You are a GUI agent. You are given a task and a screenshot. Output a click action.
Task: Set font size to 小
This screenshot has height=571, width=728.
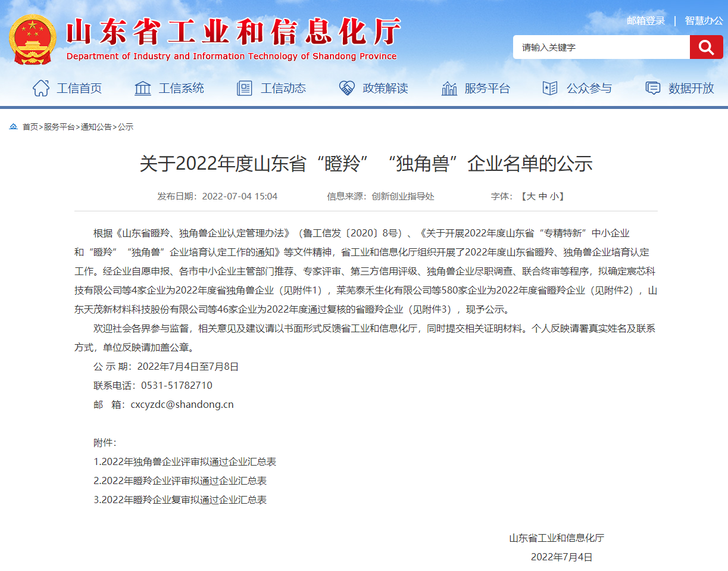554,196
